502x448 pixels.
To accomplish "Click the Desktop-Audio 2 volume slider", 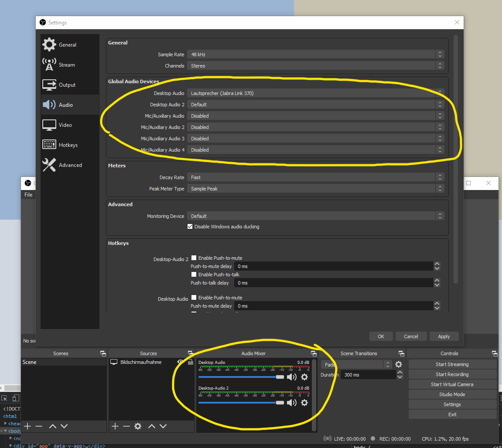I will (x=241, y=403).
